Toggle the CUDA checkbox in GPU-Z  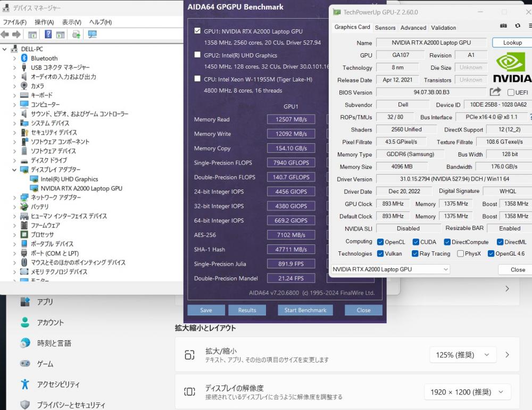pos(415,242)
